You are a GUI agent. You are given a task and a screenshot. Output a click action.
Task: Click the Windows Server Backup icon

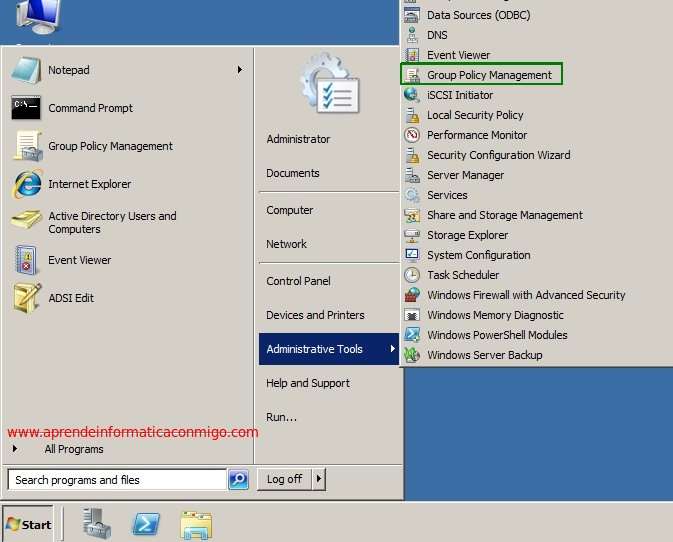coord(412,355)
